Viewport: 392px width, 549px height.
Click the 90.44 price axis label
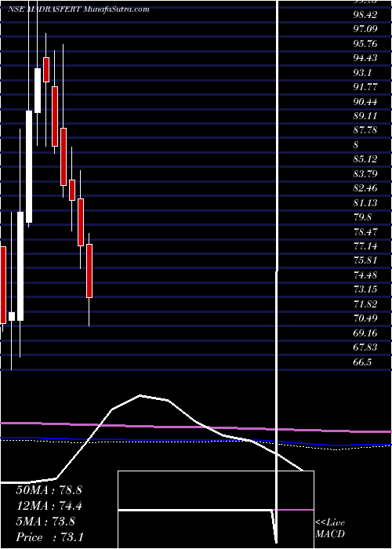click(365, 101)
